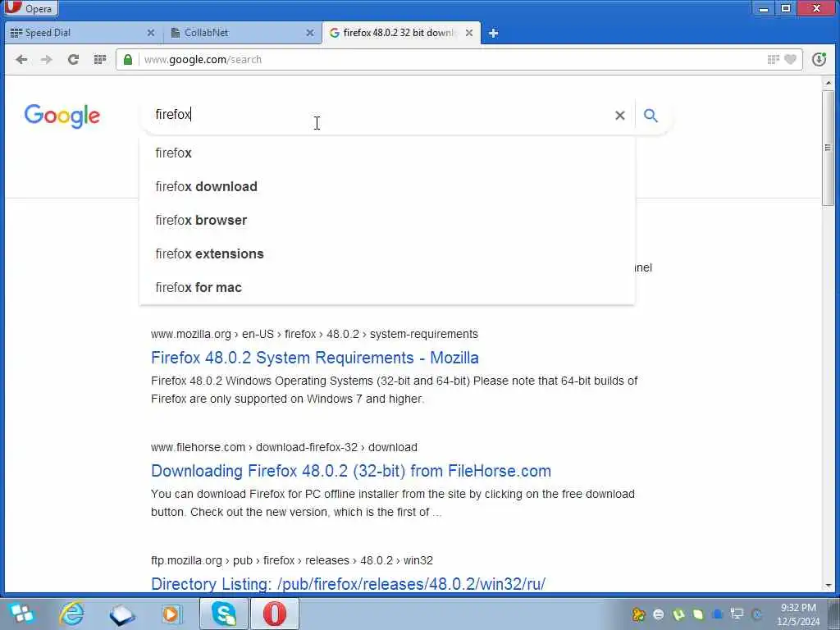Viewport: 840px width, 630px height.
Task: Click the scrollbar up arrow
Action: click(x=829, y=83)
